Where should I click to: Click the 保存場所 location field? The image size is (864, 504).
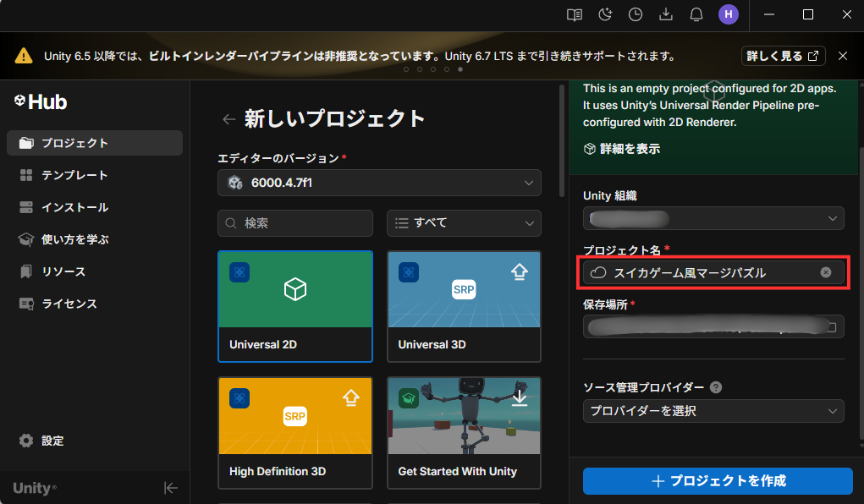(x=713, y=326)
